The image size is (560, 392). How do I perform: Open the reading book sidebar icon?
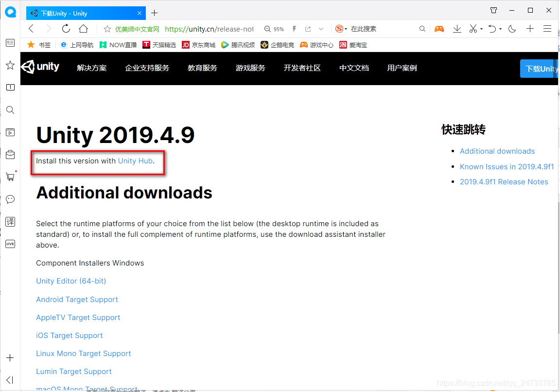[10, 88]
